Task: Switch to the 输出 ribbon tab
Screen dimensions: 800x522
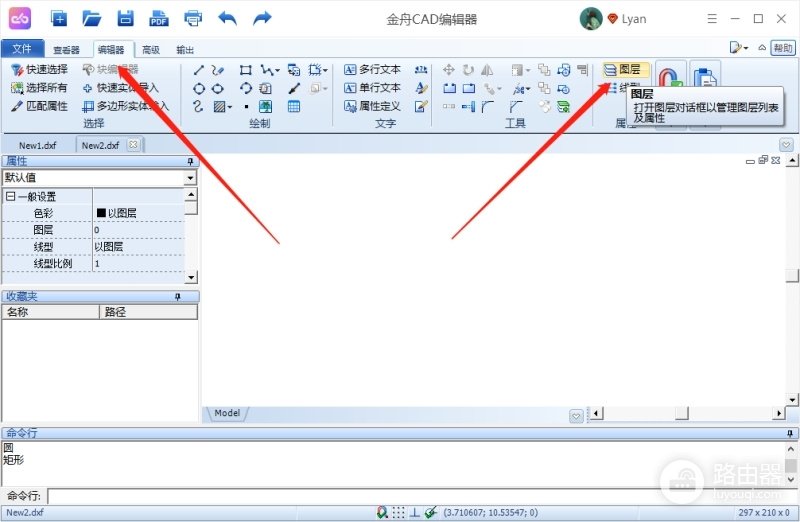Action: tap(185, 50)
